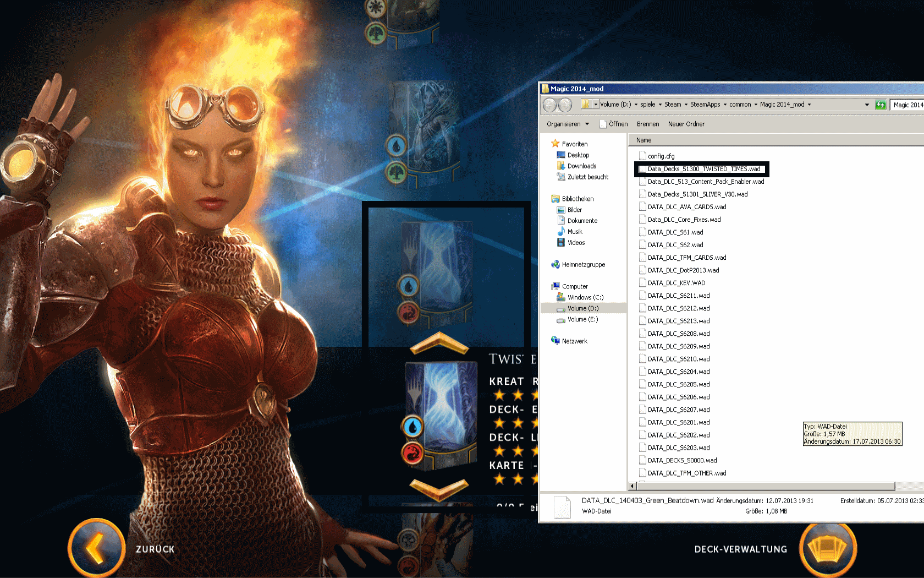Open 'Windows (C:)' drive
The width and height of the screenshot is (924, 578).
(580, 297)
